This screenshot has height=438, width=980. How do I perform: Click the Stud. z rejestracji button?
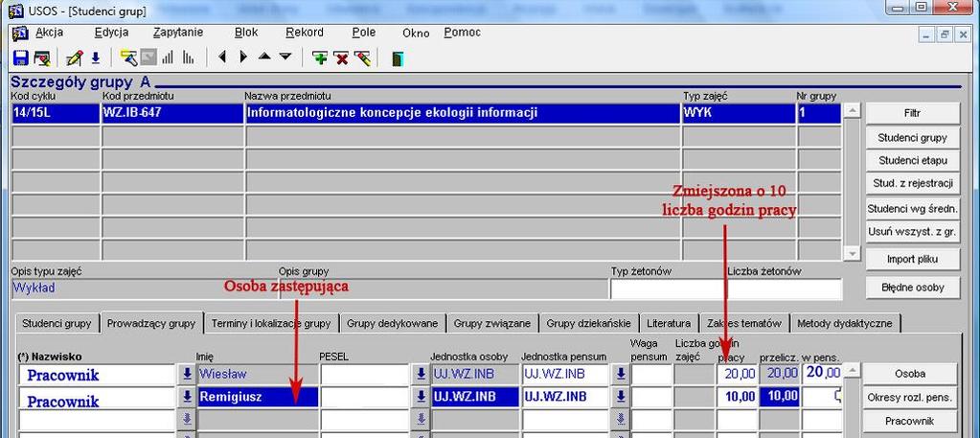coord(912,184)
